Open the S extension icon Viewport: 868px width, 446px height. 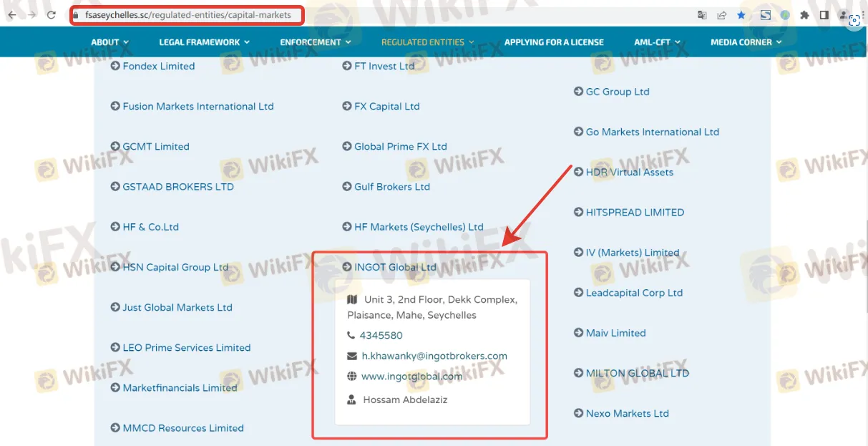pyautogui.click(x=765, y=14)
